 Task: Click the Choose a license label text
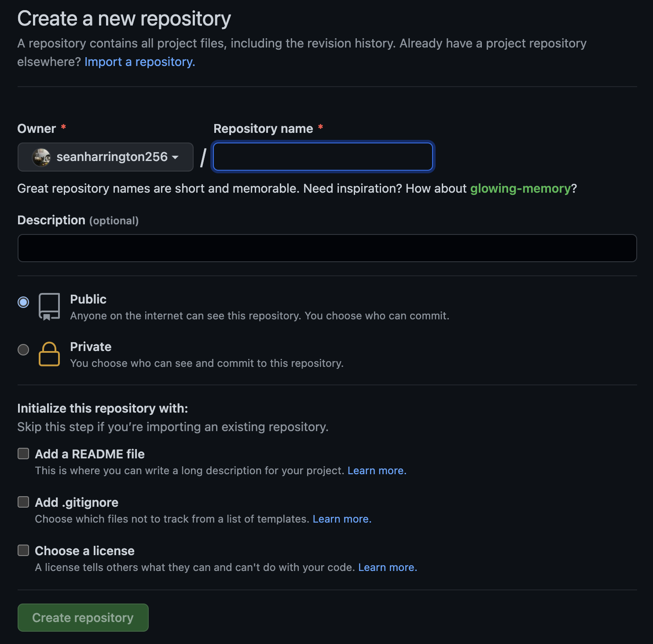(85, 551)
